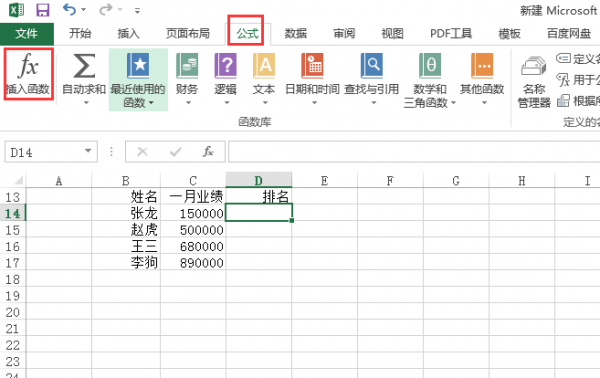Open the Name Manager (名称管理器)
Screen dimensions: 600x378
coord(534,82)
